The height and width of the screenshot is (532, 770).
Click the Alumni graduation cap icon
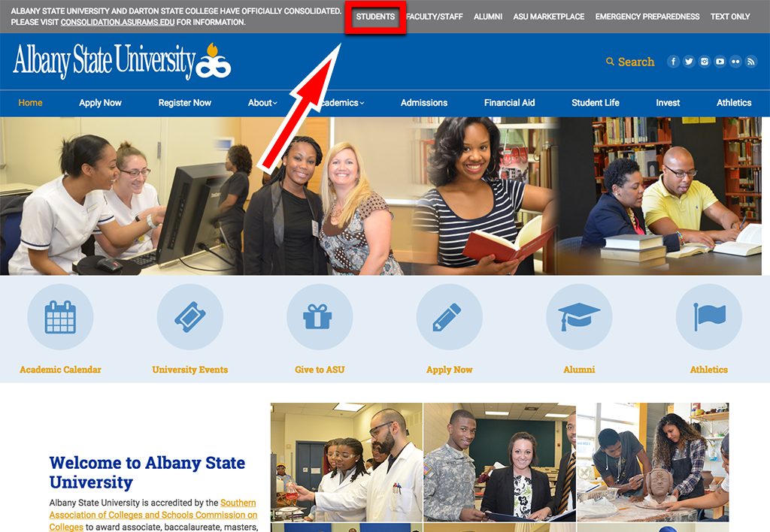pos(580,317)
